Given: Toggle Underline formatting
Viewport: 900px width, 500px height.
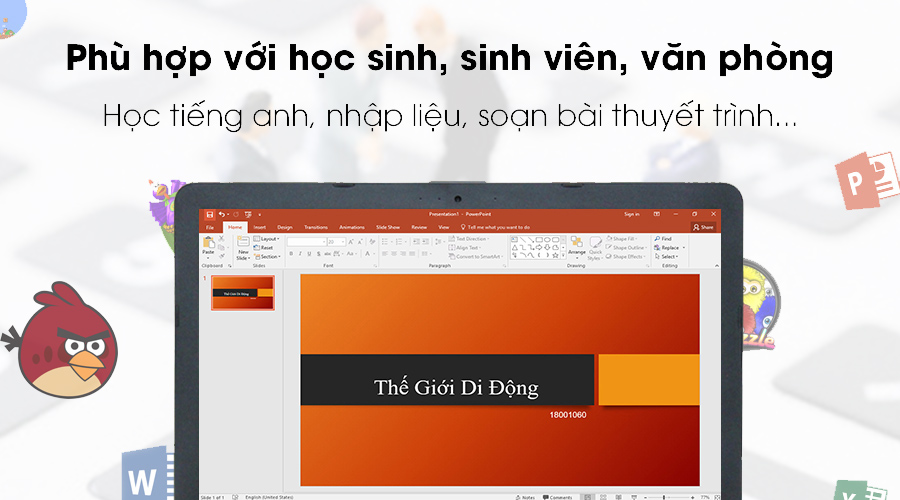Looking at the screenshot, I should pos(309,254).
